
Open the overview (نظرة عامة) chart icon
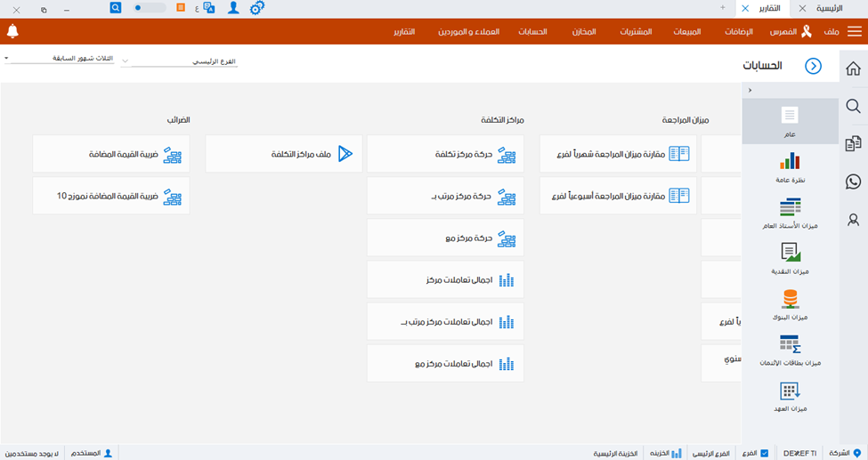pyautogui.click(x=790, y=162)
